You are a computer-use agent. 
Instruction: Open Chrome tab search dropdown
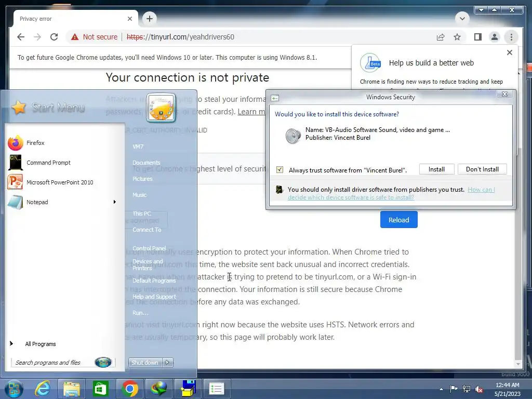[x=462, y=19]
